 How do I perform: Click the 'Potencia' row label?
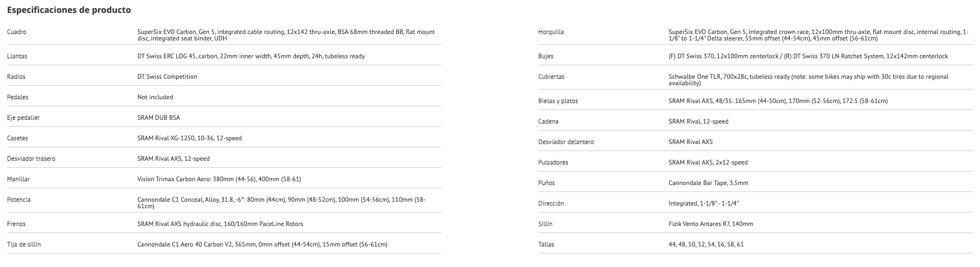click(x=19, y=200)
